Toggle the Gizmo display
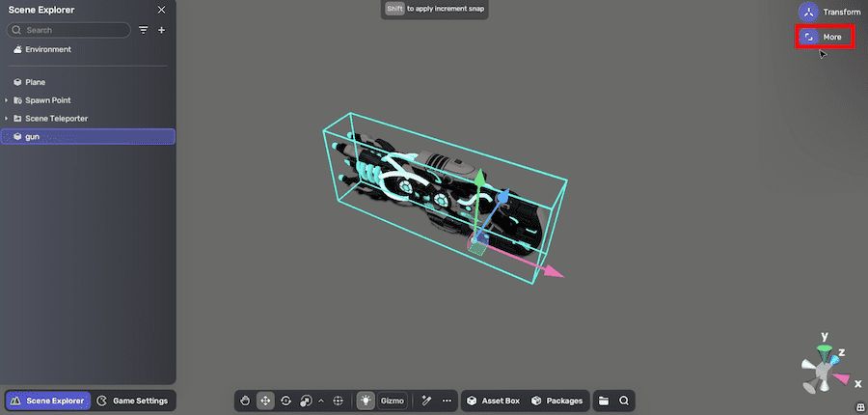Screen dimensions: 868x415 coord(392,401)
